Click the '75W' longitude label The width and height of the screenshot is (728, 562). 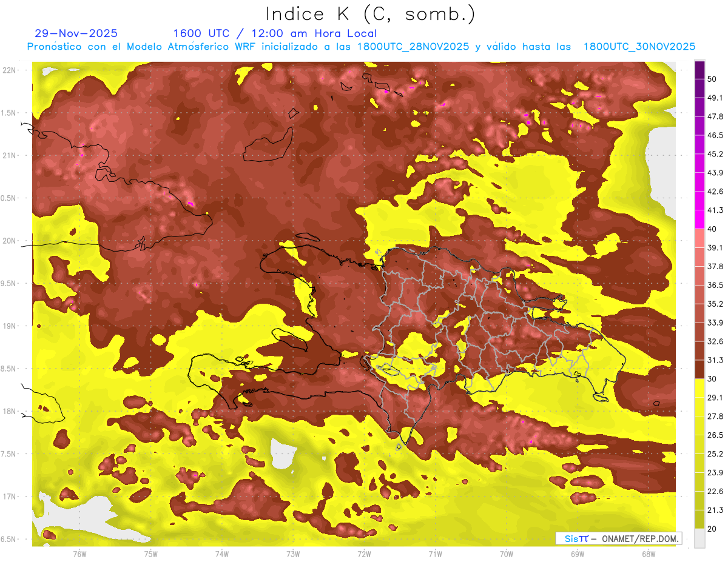click(x=151, y=554)
